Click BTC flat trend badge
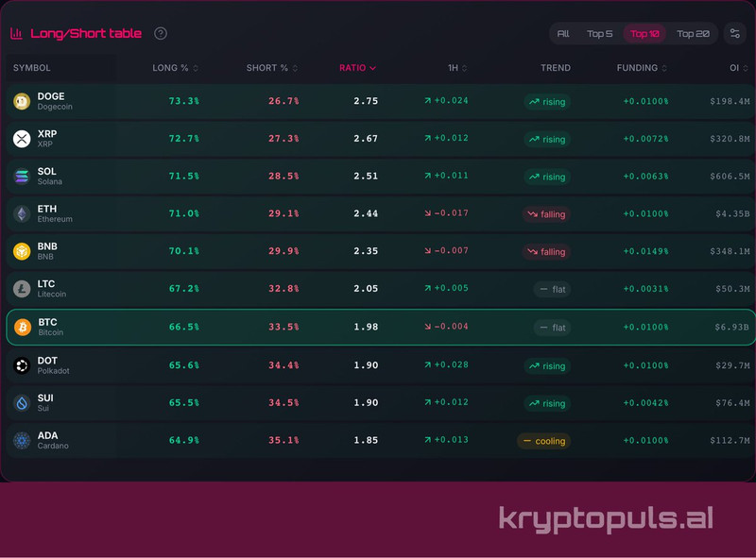Screen dimensions: 756x558 pyautogui.click(x=553, y=328)
